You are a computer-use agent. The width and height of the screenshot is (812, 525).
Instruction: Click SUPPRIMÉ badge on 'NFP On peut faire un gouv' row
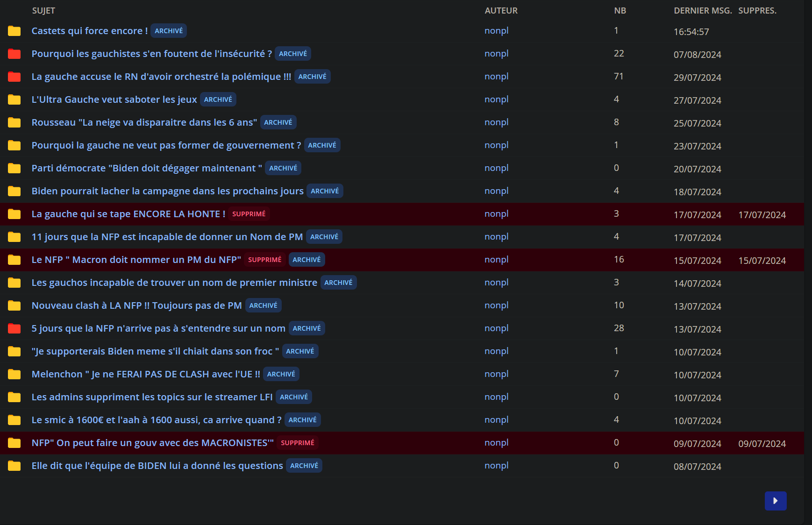coord(298,443)
